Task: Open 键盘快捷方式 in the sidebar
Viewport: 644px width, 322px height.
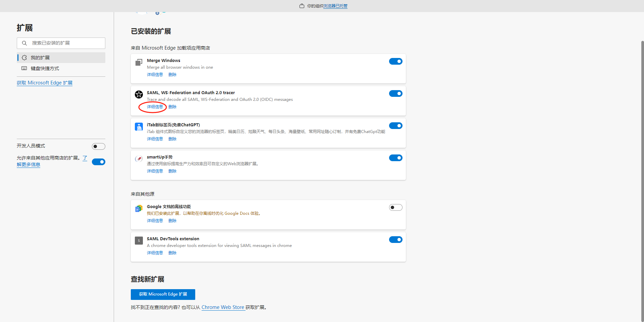Action: click(45, 68)
